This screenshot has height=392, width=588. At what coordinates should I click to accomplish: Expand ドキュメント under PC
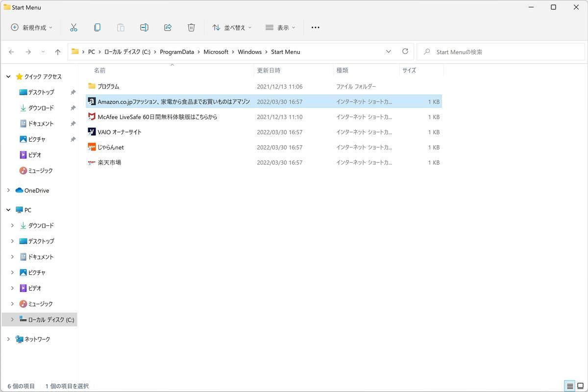tap(12, 257)
